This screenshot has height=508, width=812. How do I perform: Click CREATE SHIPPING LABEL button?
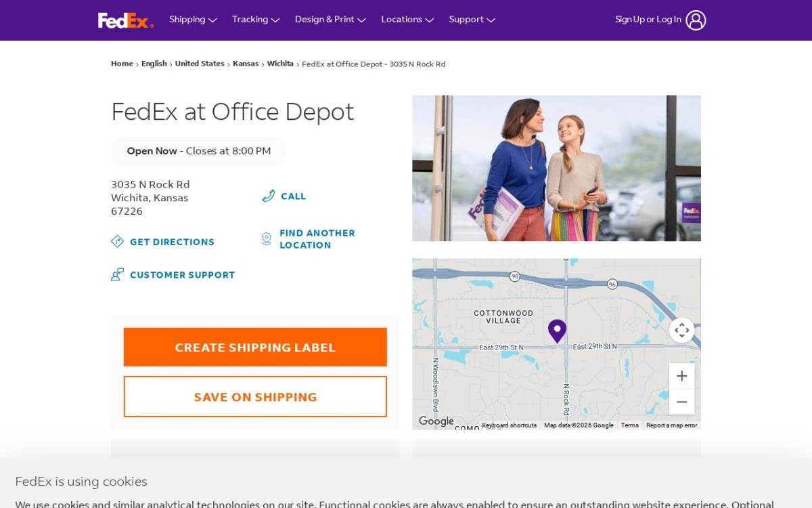(x=255, y=347)
